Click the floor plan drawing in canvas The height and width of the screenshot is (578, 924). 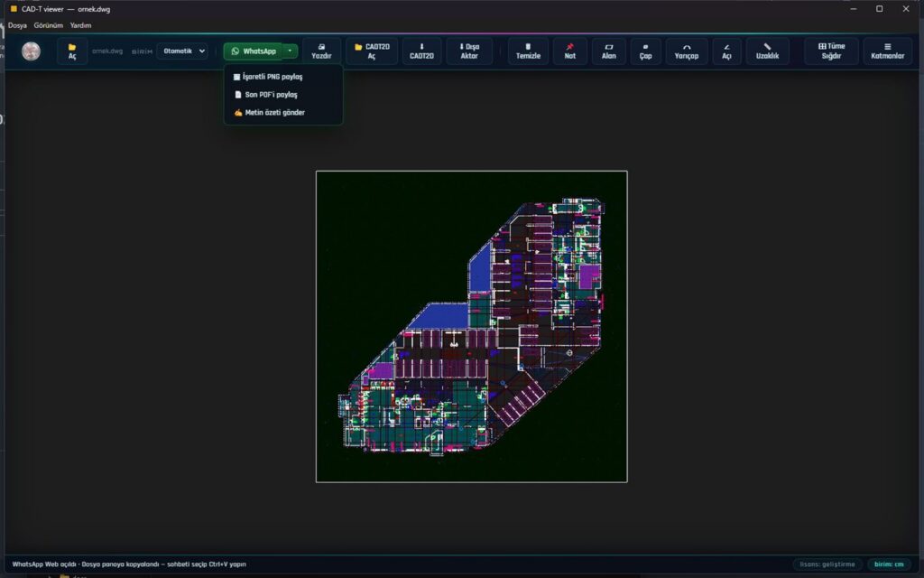coord(471,327)
